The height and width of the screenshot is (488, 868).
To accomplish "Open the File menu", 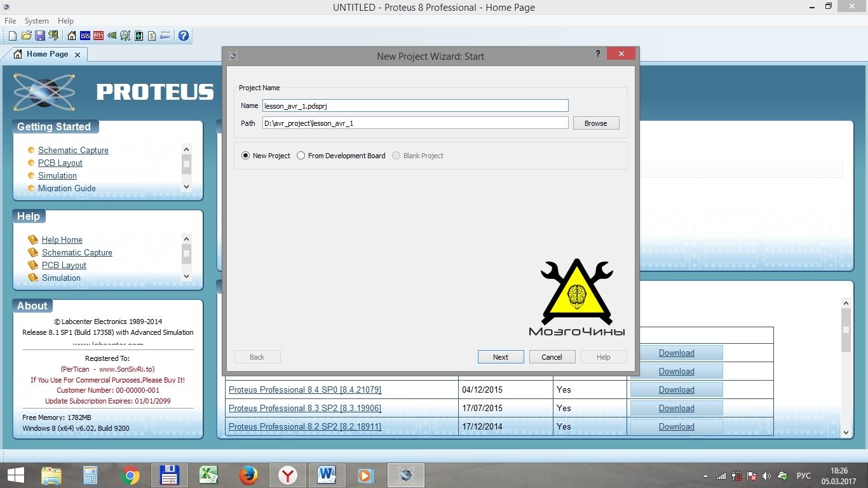I will [10, 21].
